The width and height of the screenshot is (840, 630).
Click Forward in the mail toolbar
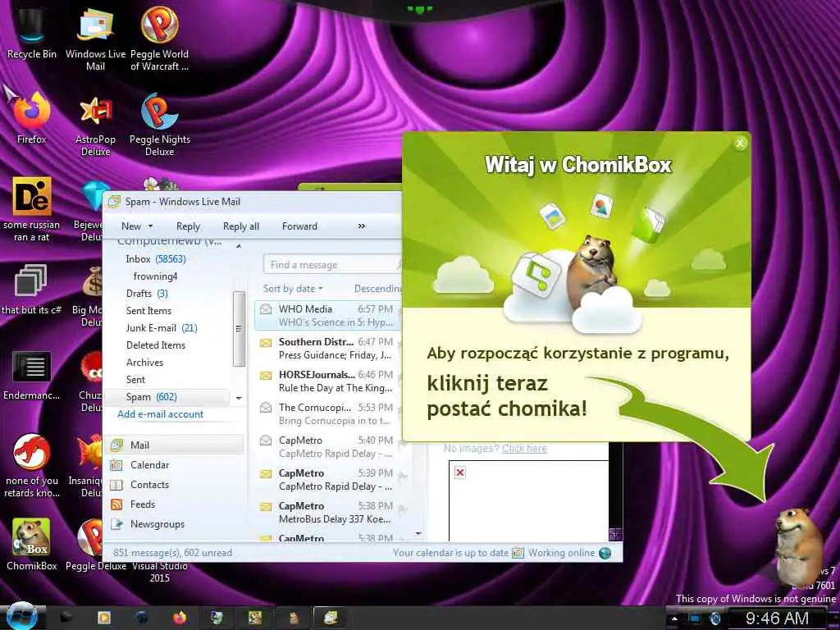[299, 226]
